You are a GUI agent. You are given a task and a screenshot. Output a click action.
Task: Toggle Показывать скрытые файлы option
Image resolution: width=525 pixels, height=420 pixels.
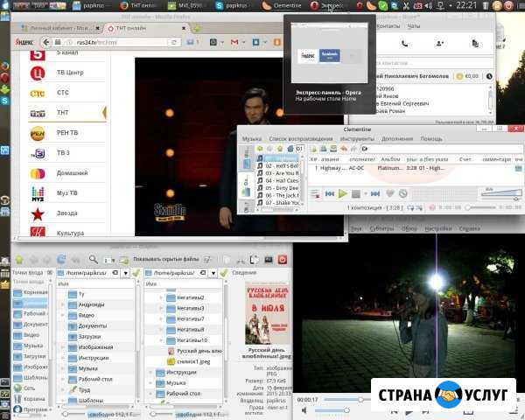pos(171,259)
